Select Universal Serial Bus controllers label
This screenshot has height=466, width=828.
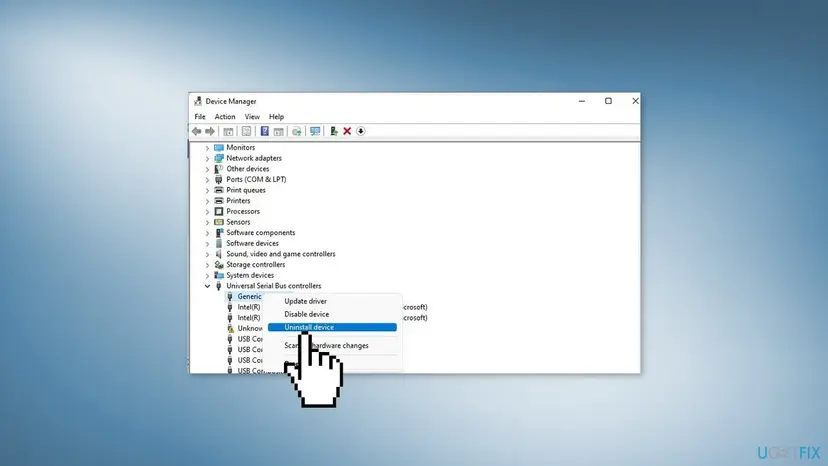pos(274,286)
